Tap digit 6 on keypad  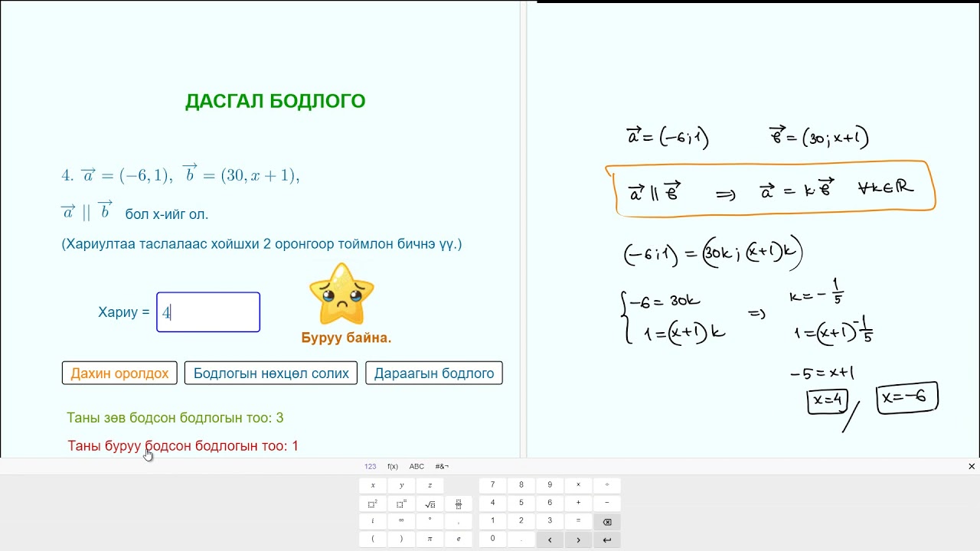click(550, 503)
